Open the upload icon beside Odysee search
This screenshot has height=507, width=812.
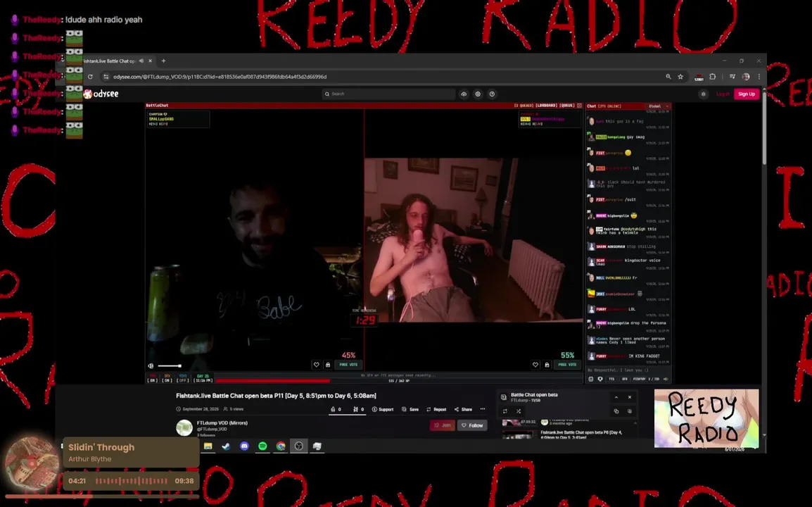(464, 94)
